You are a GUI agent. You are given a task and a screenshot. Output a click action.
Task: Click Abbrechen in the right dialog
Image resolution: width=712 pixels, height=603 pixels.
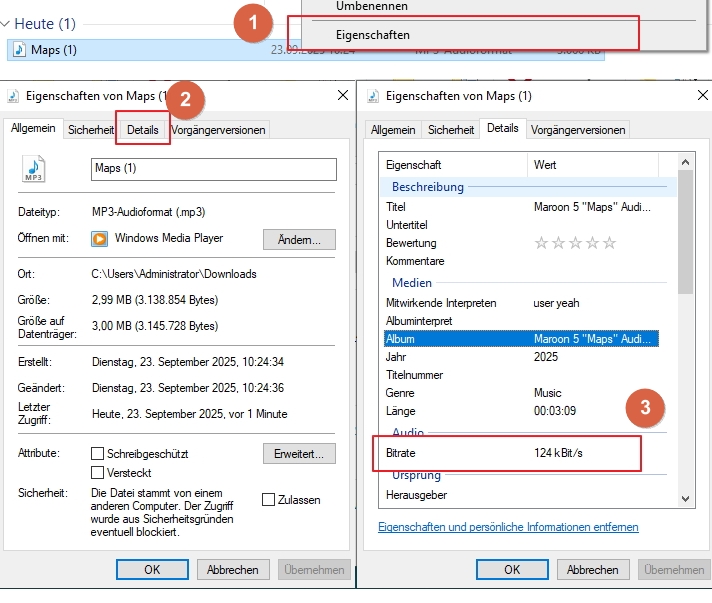coord(593,569)
